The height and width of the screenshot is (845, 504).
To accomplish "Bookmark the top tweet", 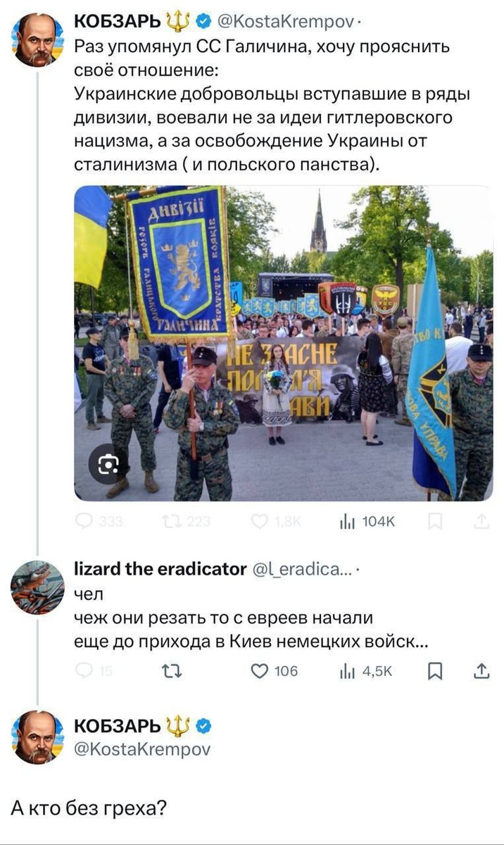I will [436, 522].
